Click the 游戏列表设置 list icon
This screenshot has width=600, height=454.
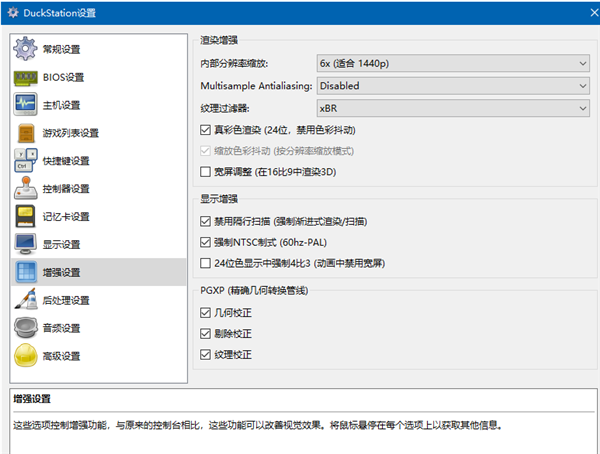pyautogui.click(x=25, y=133)
